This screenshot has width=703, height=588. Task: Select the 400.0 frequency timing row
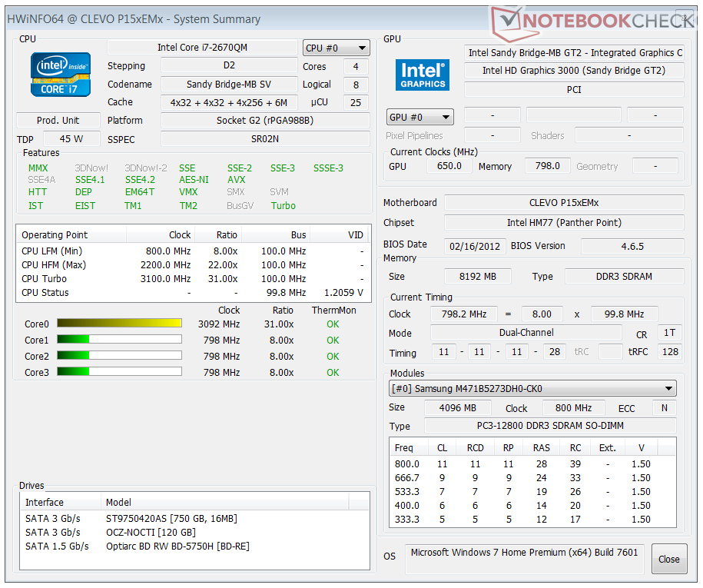coord(532,506)
